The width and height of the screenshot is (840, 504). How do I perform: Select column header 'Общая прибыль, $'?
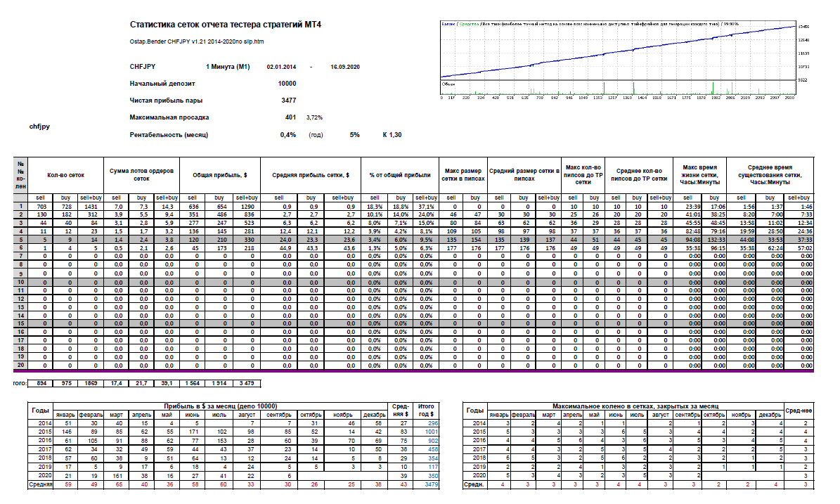pos(219,175)
